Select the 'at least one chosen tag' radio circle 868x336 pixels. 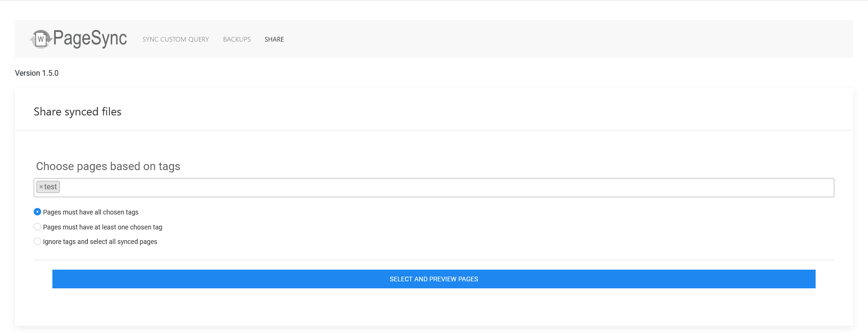pyautogui.click(x=37, y=227)
